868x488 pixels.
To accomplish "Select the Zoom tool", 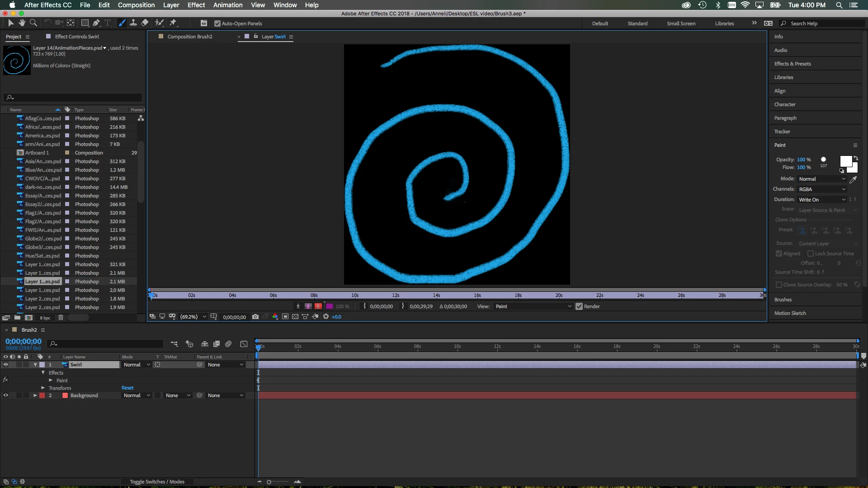I will point(33,23).
